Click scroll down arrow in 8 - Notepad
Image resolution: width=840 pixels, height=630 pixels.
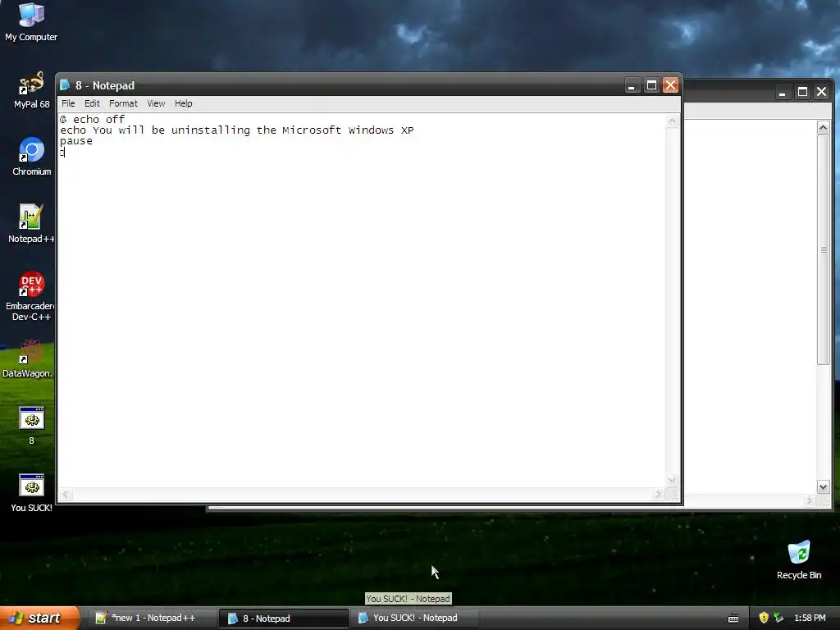[x=672, y=480]
